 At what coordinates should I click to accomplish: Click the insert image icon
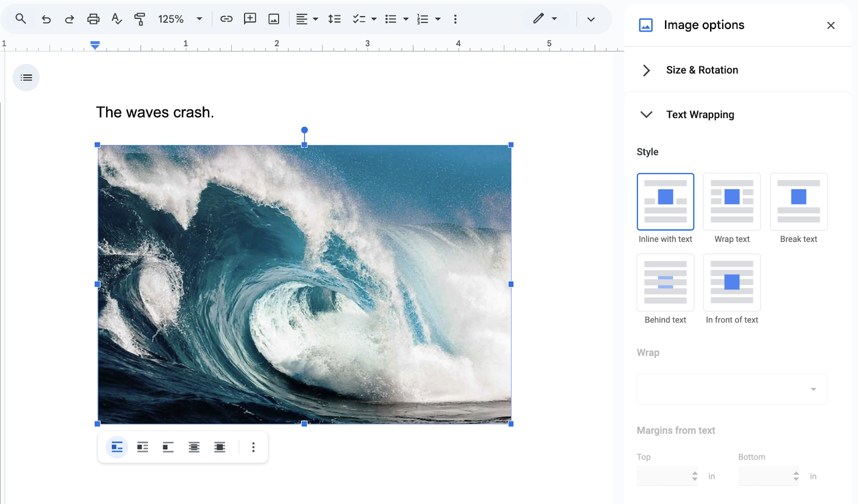pyautogui.click(x=273, y=19)
